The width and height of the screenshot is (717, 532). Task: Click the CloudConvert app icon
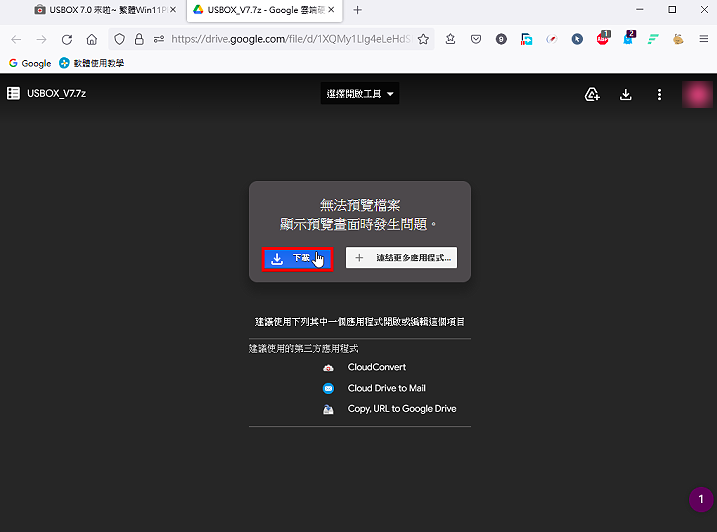click(x=328, y=368)
